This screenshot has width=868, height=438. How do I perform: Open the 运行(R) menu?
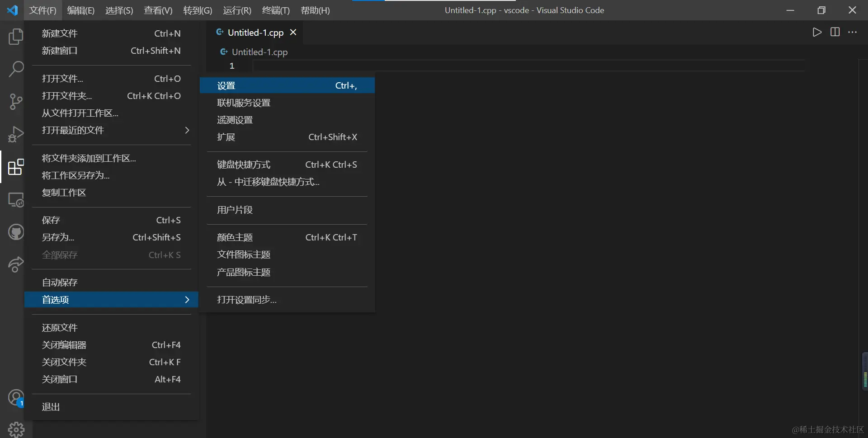click(x=237, y=10)
